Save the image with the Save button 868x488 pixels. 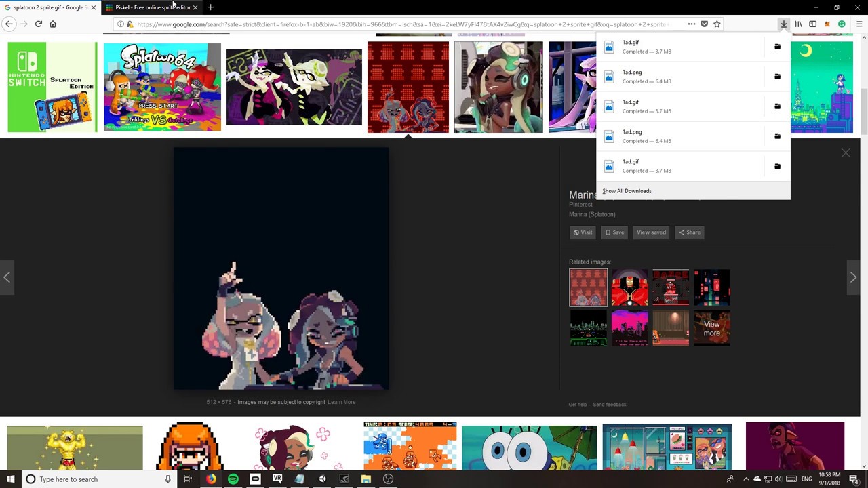click(x=614, y=232)
